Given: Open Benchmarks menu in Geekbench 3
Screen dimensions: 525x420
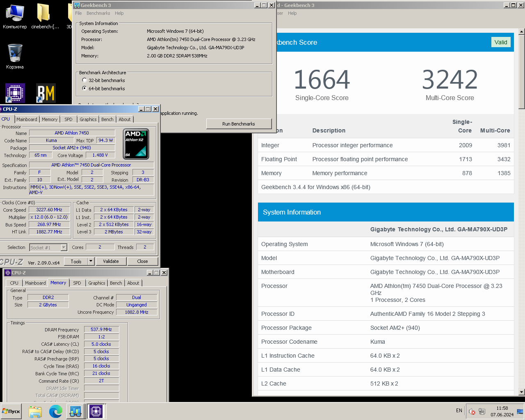Looking at the screenshot, I should [x=98, y=13].
